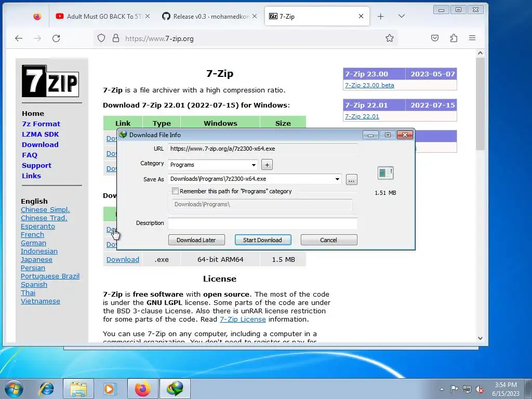Add new category with plus button
The height and width of the screenshot is (399, 532).
pos(267,165)
